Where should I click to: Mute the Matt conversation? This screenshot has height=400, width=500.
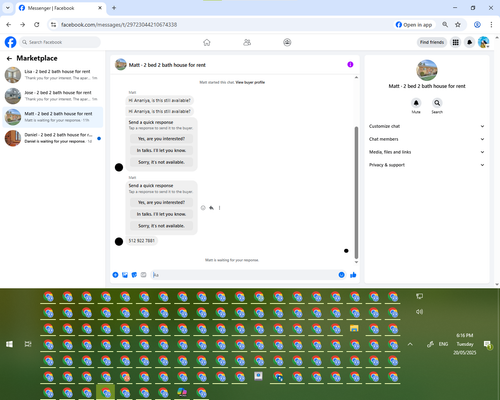pyautogui.click(x=416, y=103)
